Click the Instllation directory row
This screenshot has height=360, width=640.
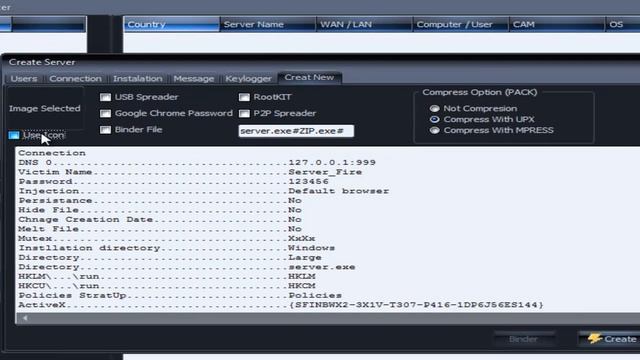[x=176, y=248]
